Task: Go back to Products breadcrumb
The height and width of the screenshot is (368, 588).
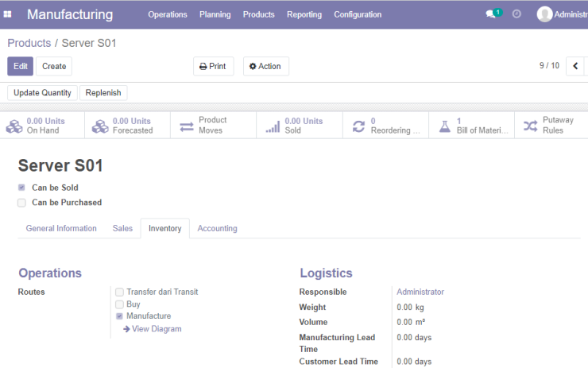Action: click(x=29, y=43)
